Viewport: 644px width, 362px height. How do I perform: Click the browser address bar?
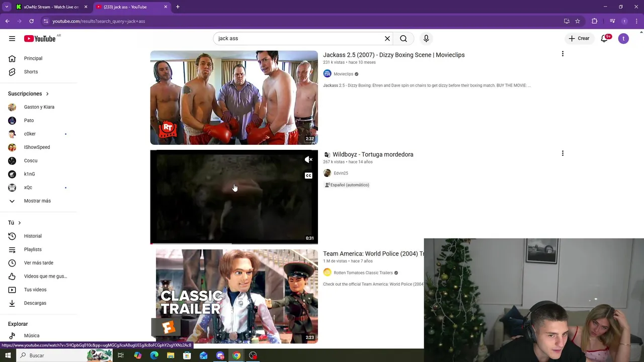[x=302, y=21]
